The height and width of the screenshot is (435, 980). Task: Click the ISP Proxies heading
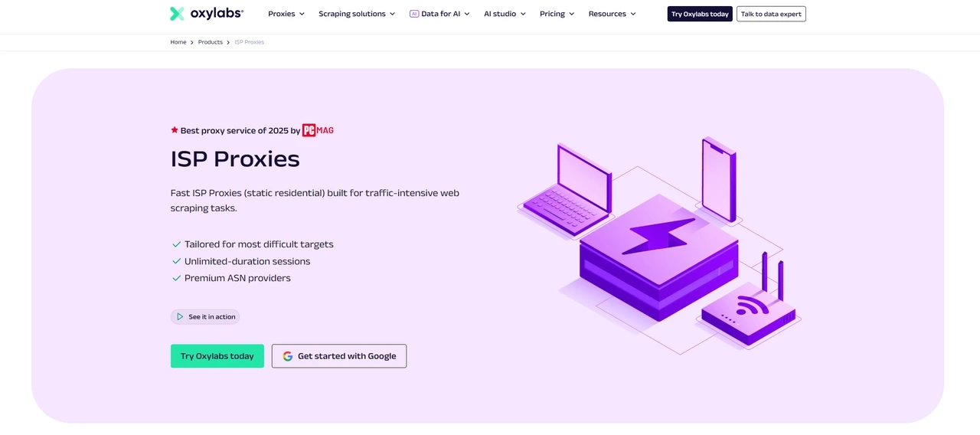click(x=235, y=159)
